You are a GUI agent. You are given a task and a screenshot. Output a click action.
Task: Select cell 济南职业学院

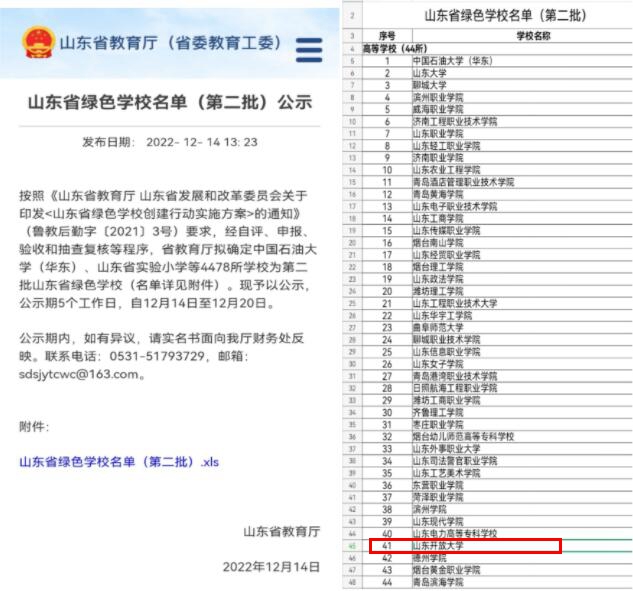tap(522, 158)
